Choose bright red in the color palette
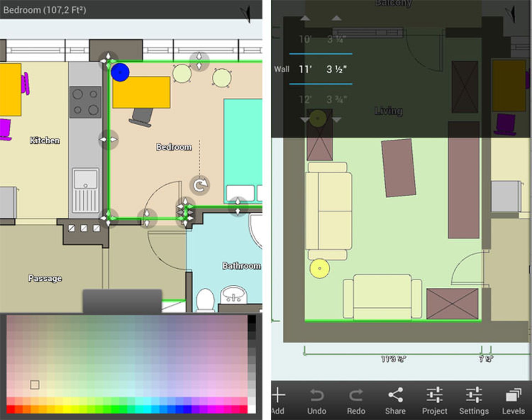 click(x=11, y=409)
